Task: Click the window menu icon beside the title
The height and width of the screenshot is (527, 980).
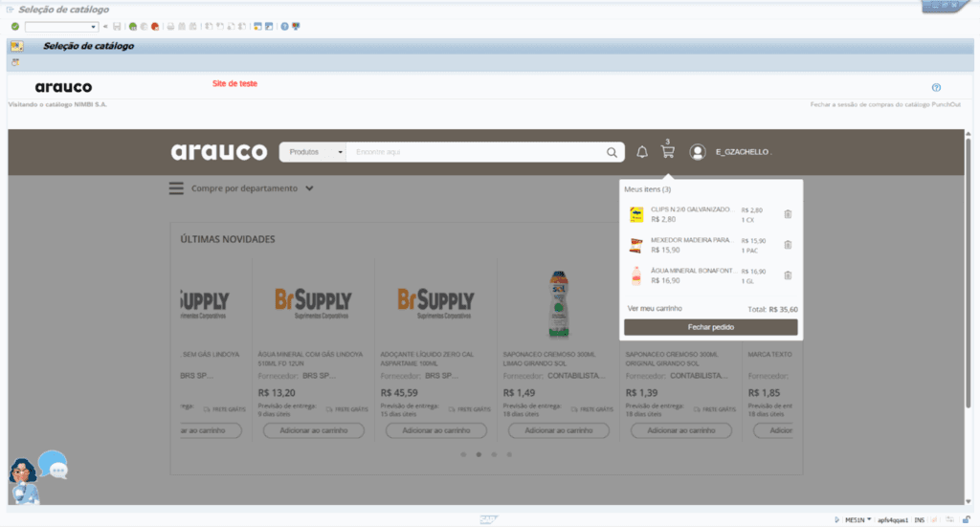Action: click(x=10, y=10)
